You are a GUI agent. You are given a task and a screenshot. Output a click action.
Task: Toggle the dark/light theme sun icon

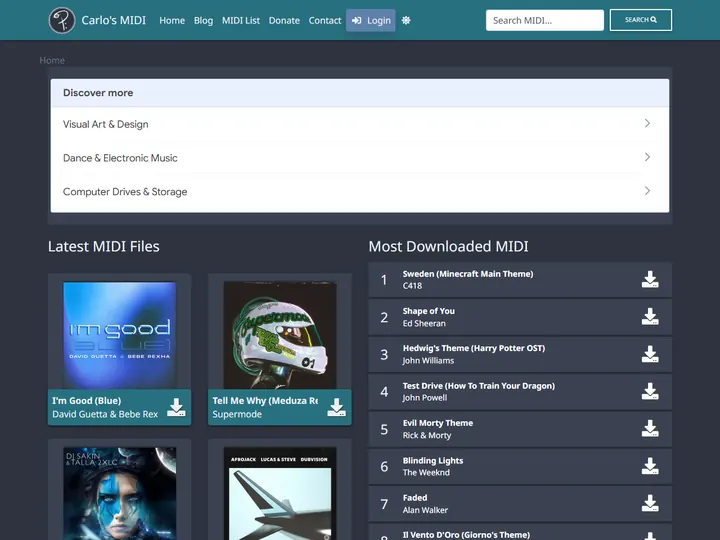[x=406, y=20]
